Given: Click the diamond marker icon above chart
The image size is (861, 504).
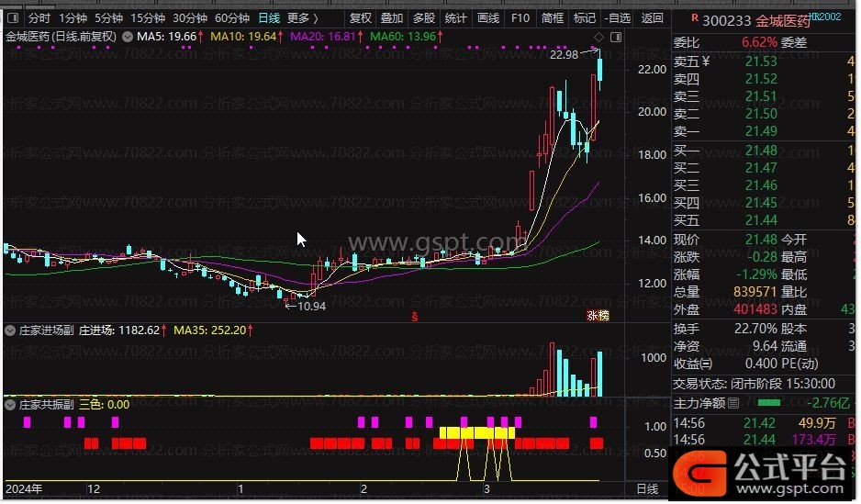Looking at the screenshot, I should 599,38.
